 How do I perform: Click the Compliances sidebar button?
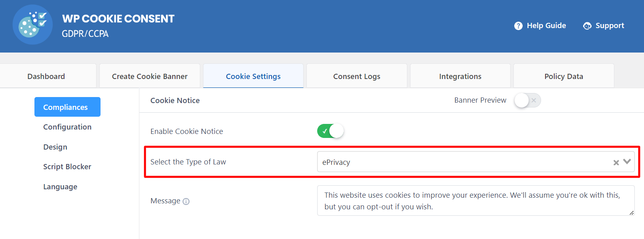[x=67, y=107]
